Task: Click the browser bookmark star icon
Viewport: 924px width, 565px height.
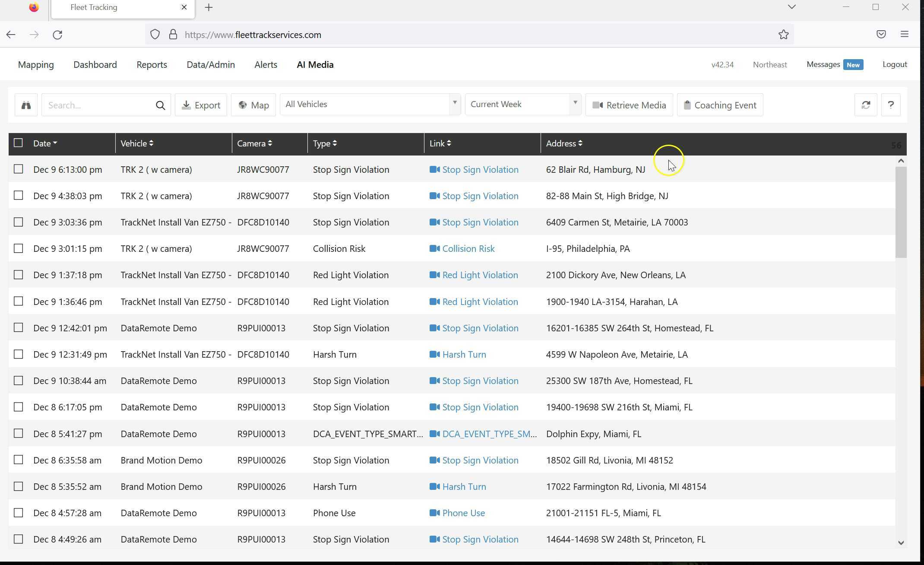Action: click(x=783, y=35)
